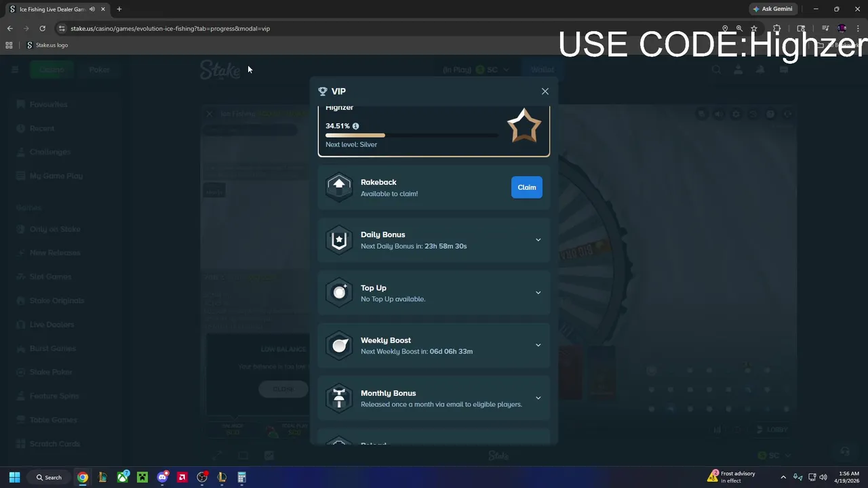Click the 'No Top Up available.' text
Image resolution: width=868 pixels, height=488 pixels.
tap(393, 299)
